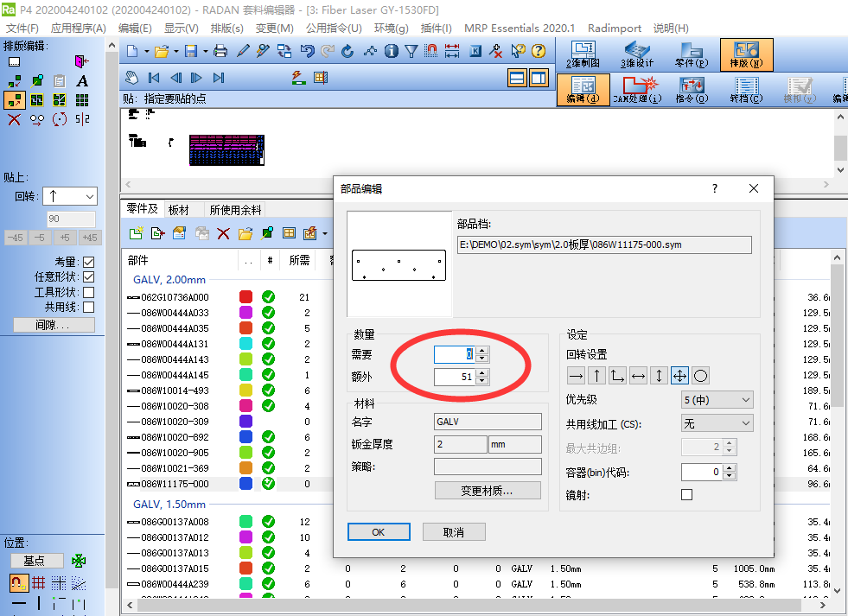
Task: Open the 2D drafting mode icon
Action: (x=583, y=54)
